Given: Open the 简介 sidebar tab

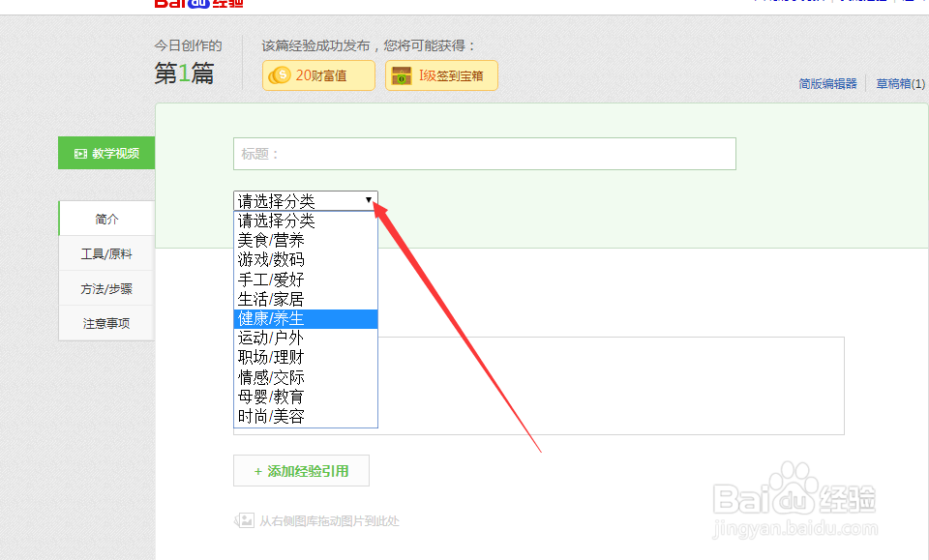Looking at the screenshot, I should click(x=106, y=219).
